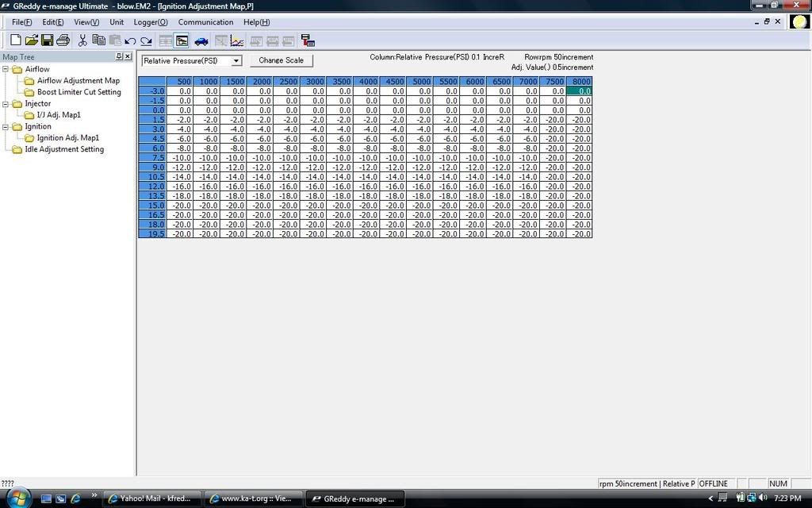Open the Edit menu
The width and height of the screenshot is (812, 508).
[53, 22]
